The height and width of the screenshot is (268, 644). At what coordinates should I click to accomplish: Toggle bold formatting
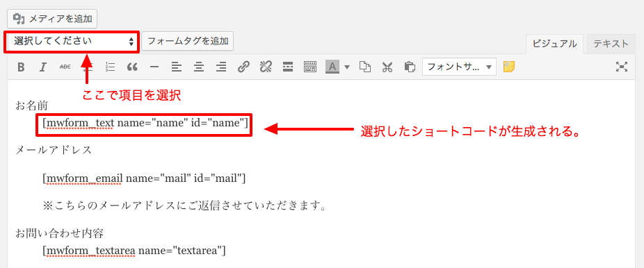[x=22, y=67]
